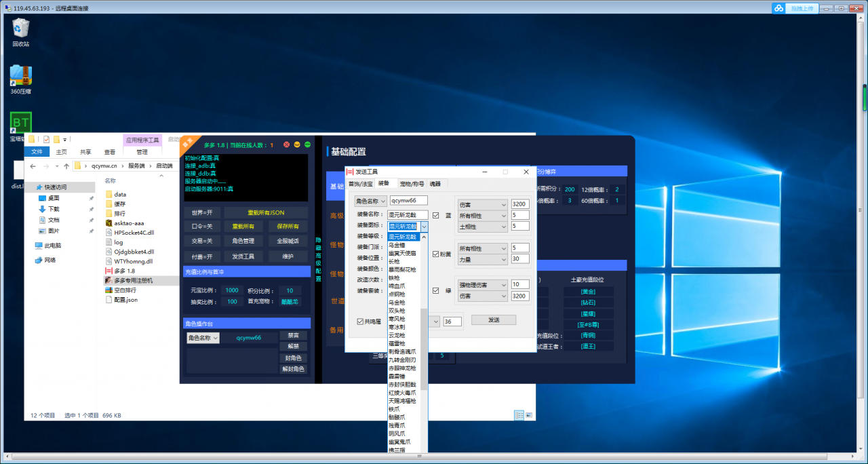The height and width of the screenshot is (464, 868).
Task: Toggle the 蓝 attribute checkbox
Action: (436, 215)
